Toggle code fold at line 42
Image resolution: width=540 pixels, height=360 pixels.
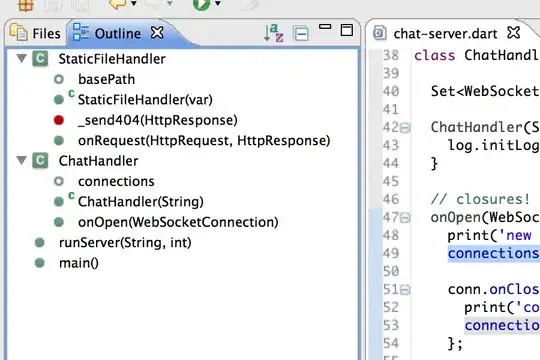tap(405, 128)
